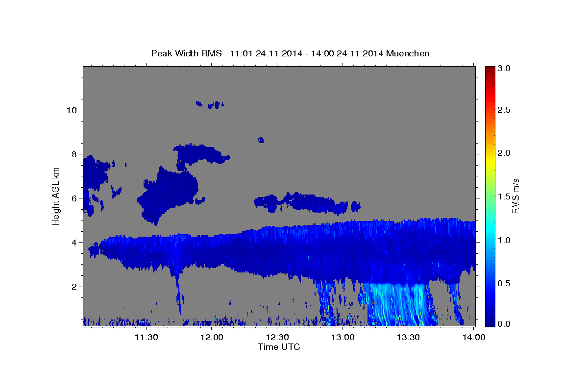Screen dimensions: 588x392
Task: Click the 'RMS m/s' colorbar label
Action: (x=515, y=196)
